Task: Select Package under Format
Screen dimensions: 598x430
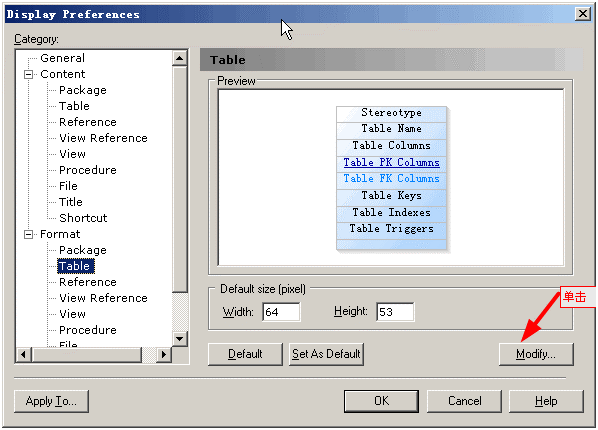Action: click(83, 250)
